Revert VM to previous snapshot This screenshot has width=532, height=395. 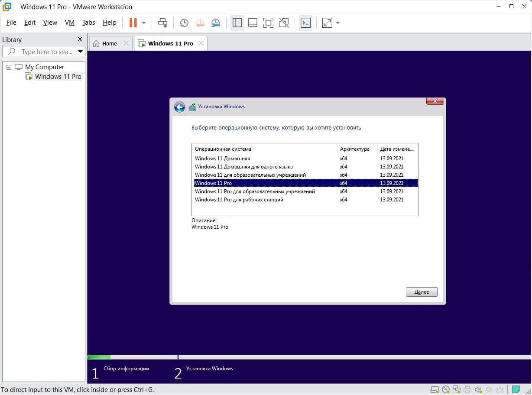click(x=200, y=23)
